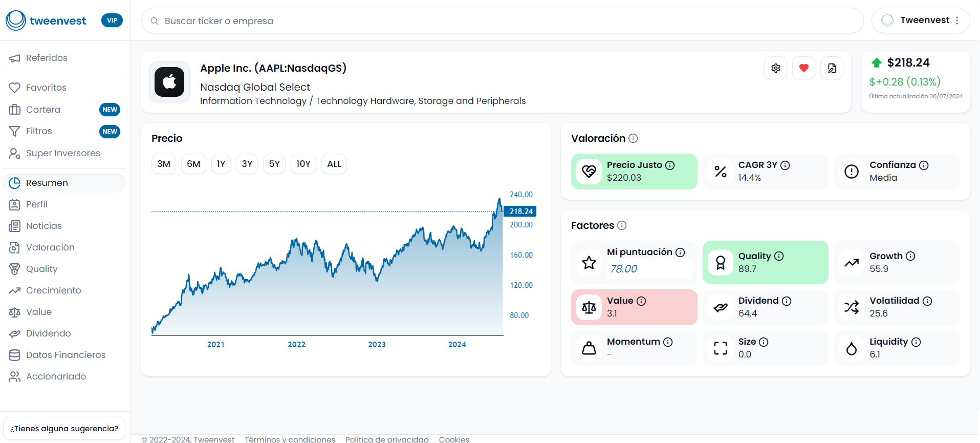Switch the chart to 5Y range

[x=274, y=164]
